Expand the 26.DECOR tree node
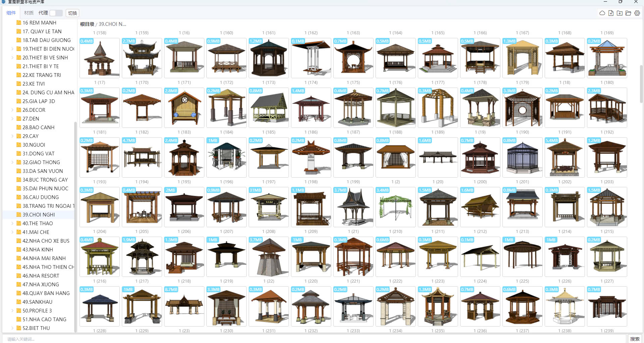 [12, 110]
